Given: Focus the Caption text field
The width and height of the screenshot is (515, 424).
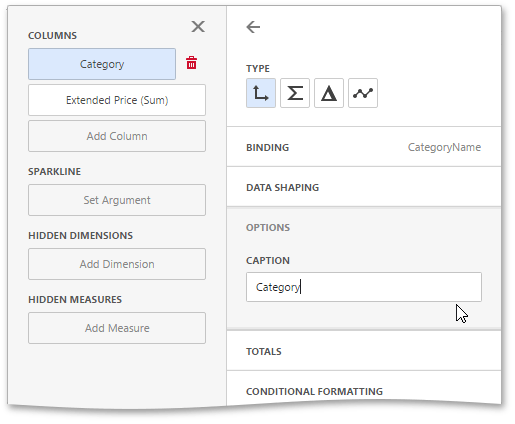Looking at the screenshot, I should (364, 287).
